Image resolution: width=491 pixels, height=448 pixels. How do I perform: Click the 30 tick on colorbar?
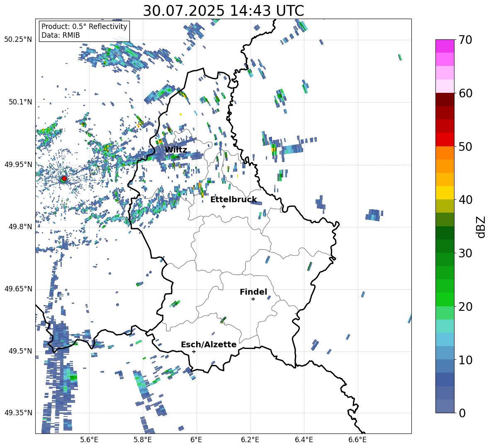465,253
